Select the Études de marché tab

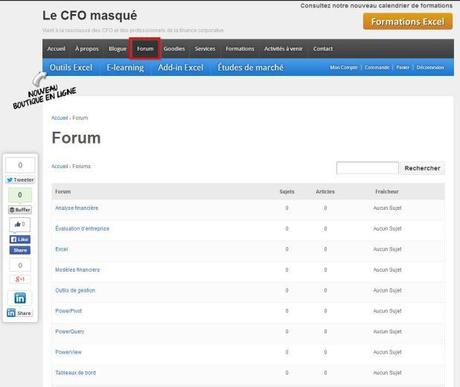tap(250, 67)
